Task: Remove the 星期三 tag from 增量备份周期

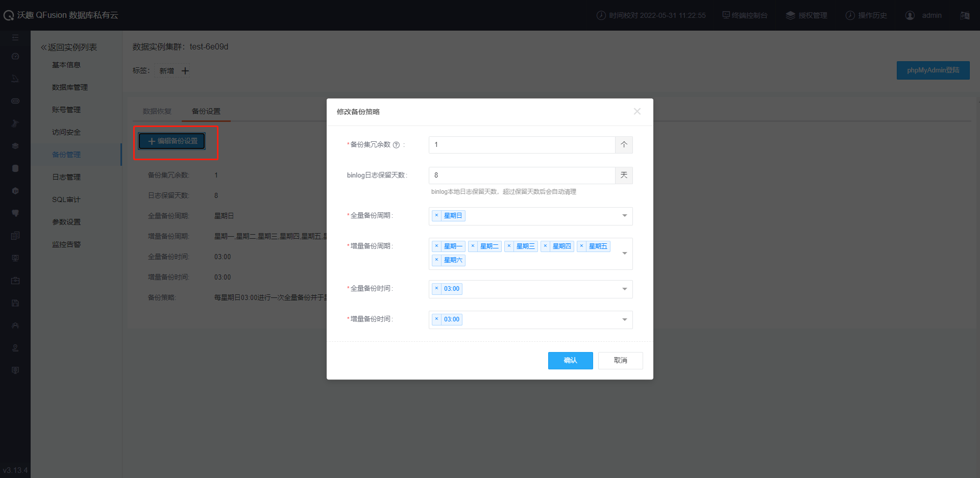Action: (x=509, y=246)
